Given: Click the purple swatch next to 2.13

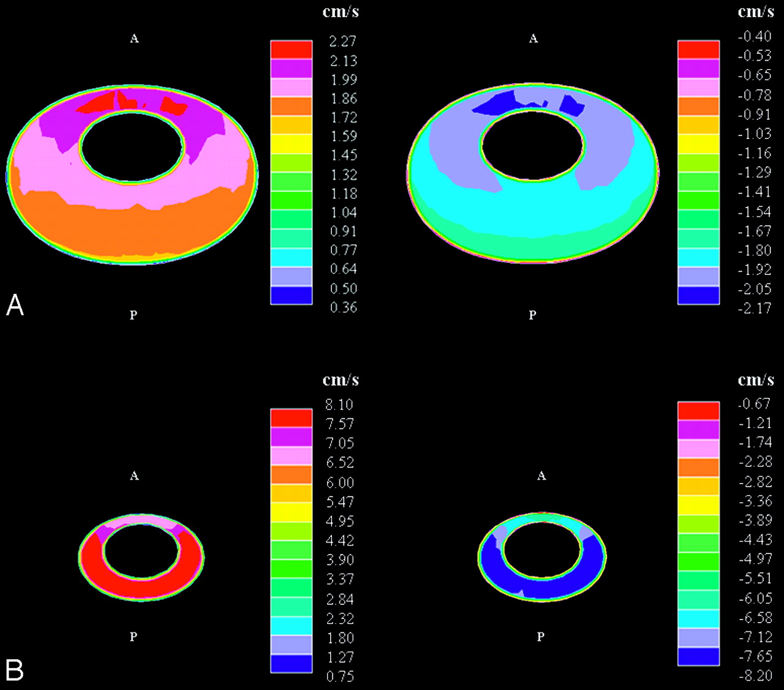Looking at the screenshot, I should tap(292, 69).
